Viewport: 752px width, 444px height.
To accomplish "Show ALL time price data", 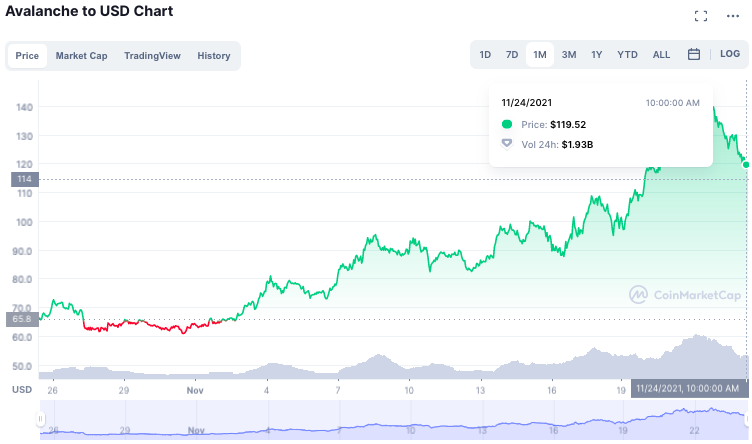I will (661, 55).
